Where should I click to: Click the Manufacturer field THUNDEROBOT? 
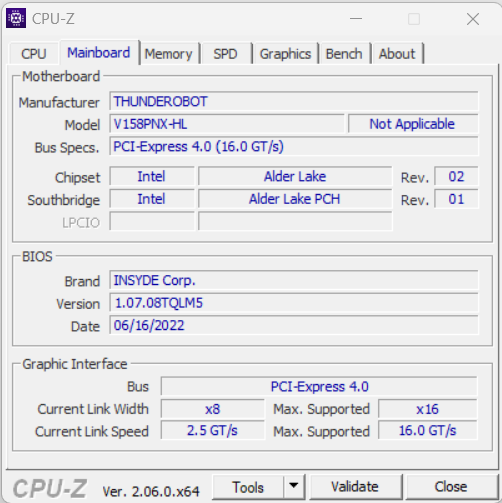[294, 101]
